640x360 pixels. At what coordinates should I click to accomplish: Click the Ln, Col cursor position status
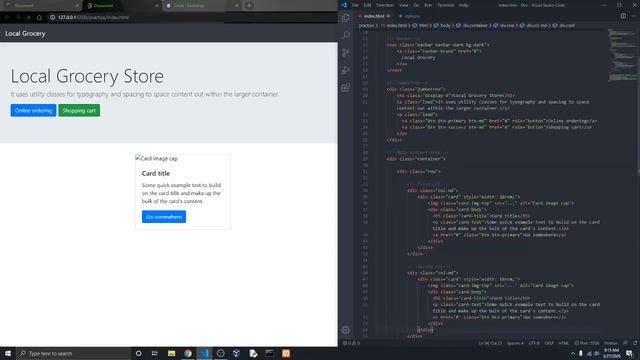(490, 343)
